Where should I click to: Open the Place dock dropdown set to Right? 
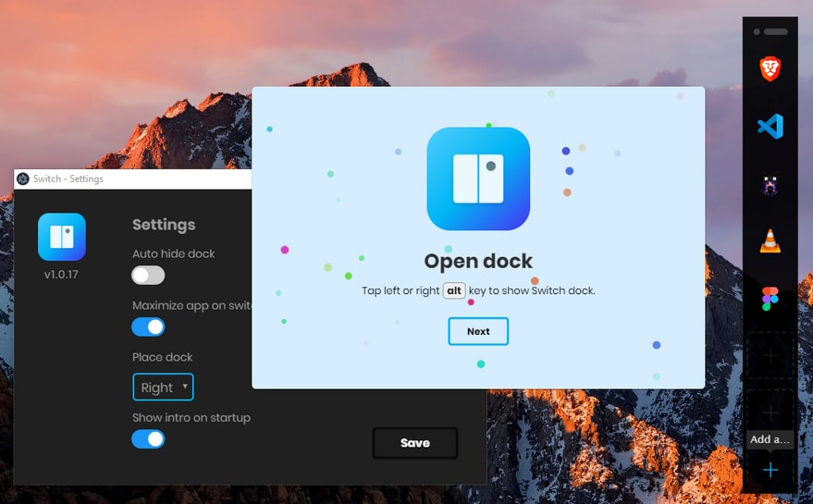pos(164,387)
